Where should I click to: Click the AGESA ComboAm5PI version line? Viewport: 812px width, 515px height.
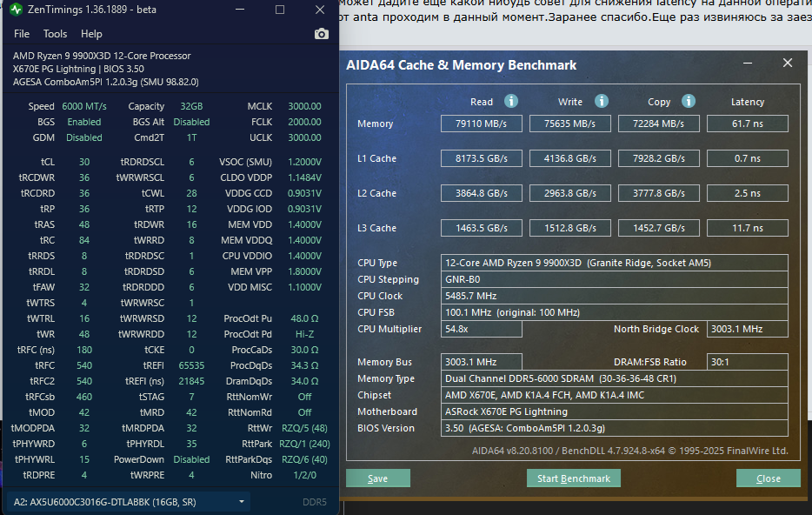click(106, 82)
